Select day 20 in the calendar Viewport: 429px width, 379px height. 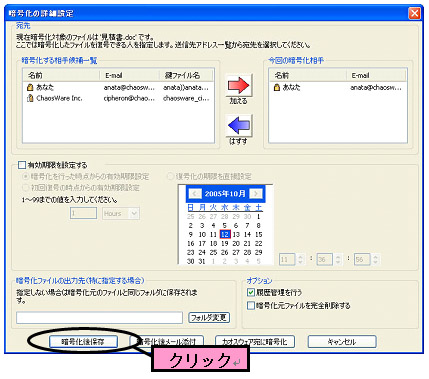coord(236,243)
